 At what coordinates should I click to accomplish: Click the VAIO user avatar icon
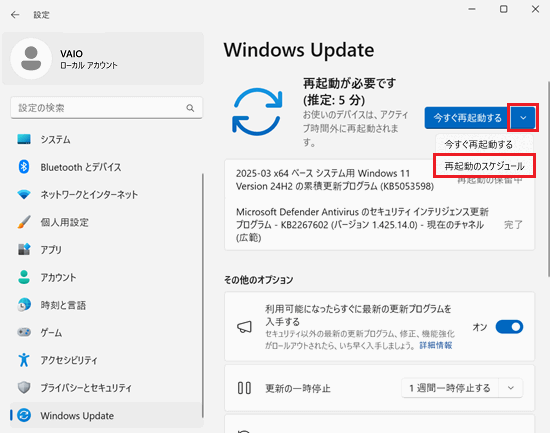(x=31, y=59)
